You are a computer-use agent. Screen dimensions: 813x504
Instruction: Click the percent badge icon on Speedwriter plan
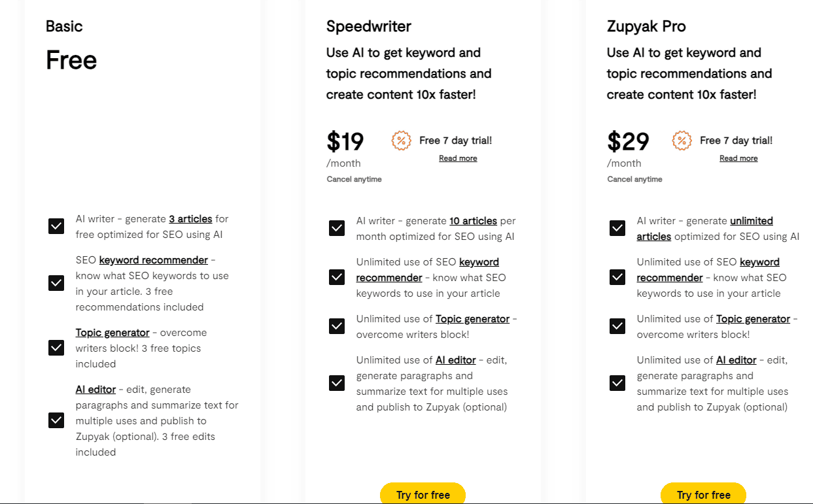tap(401, 141)
